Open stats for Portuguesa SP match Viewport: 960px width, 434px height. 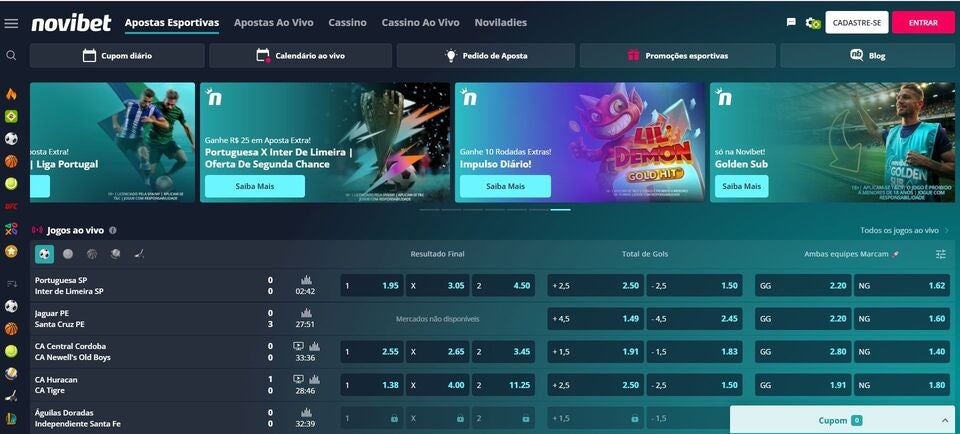[306, 280]
